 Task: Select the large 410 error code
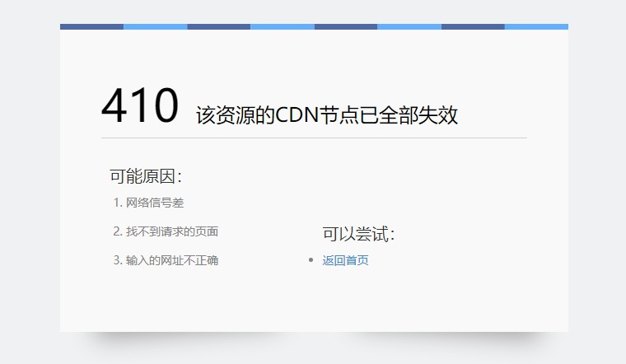tap(139, 106)
